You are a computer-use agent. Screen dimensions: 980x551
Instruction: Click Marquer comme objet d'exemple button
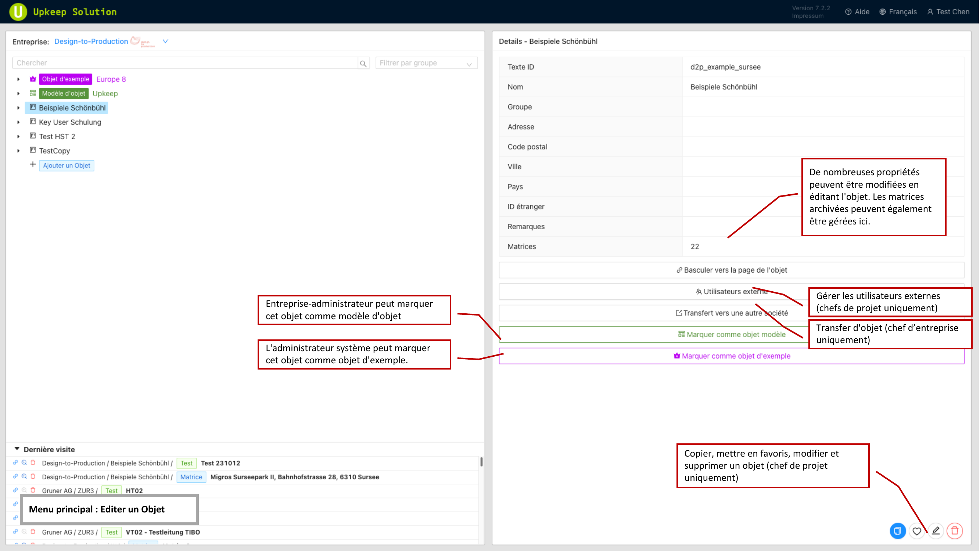tap(731, 356)
